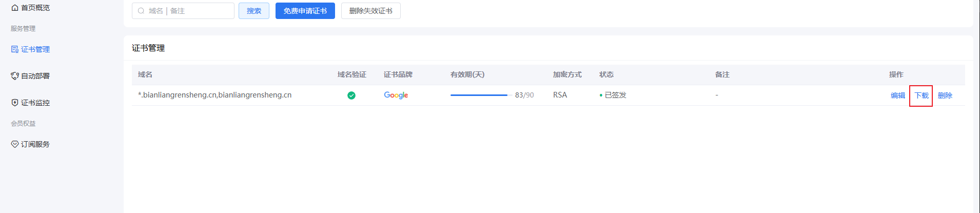The height and width of the screenshot is (213, 980).
Task: Select the bianliangrensheng.cn domain text
Action: [214, 95]
